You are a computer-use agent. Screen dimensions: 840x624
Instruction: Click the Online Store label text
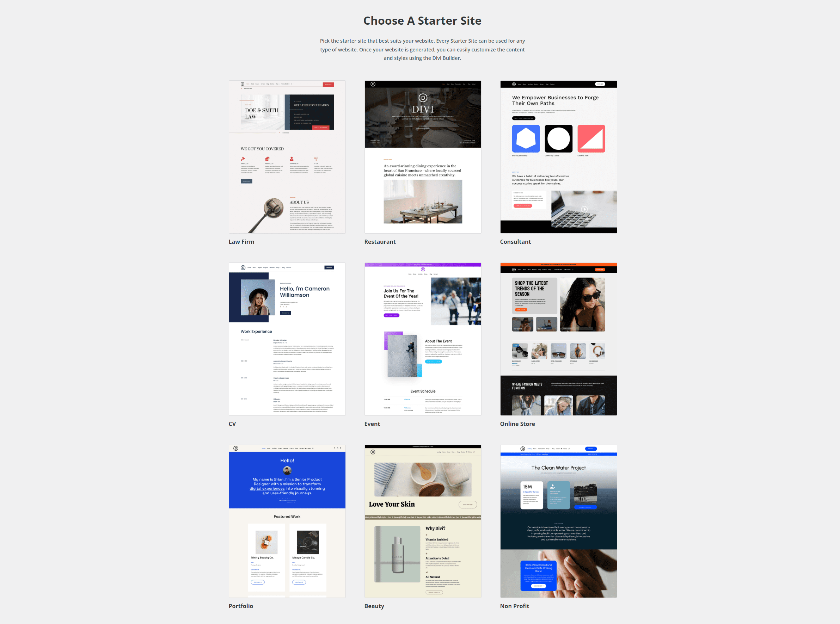point(517,424)
